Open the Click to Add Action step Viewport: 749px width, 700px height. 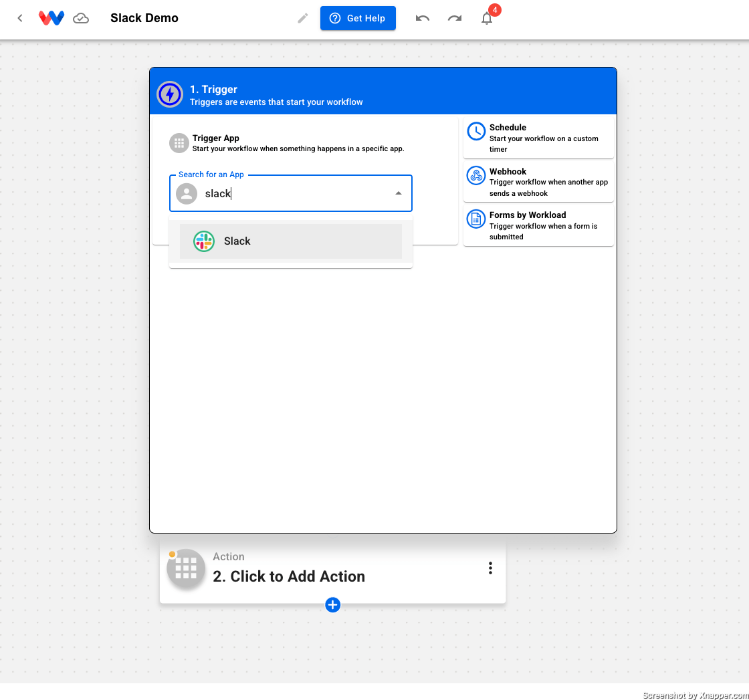[332, 570]
